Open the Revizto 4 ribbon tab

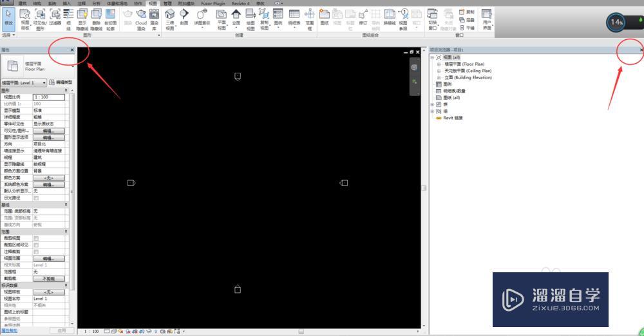[240, 3]
